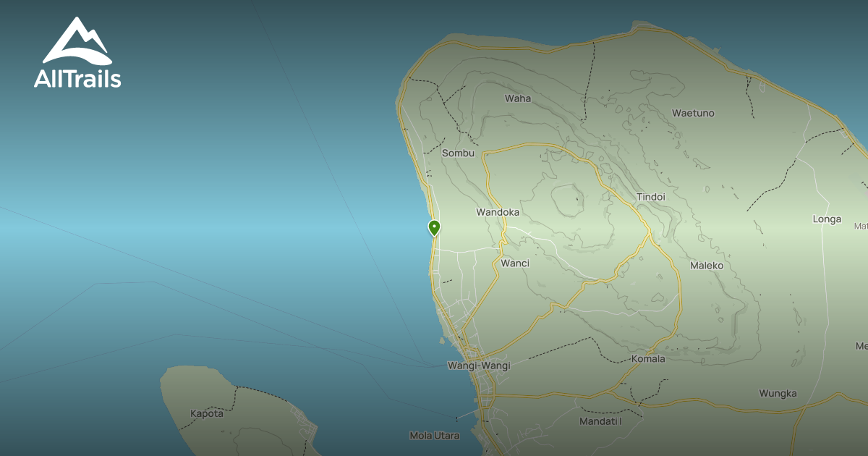Select the Wungka map label
This screenshot has height=456, width=868.
pos(778,394)
